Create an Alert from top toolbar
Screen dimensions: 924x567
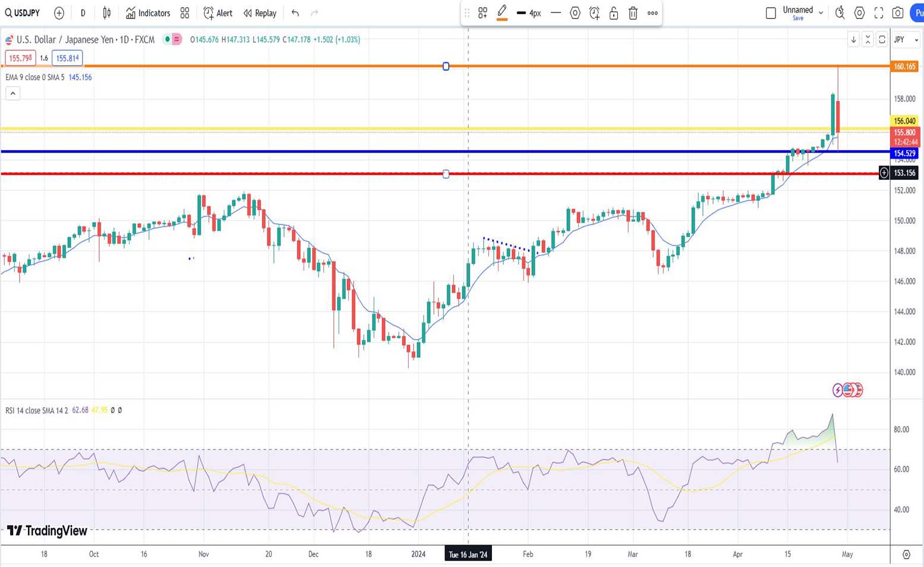tap(218, 13)
